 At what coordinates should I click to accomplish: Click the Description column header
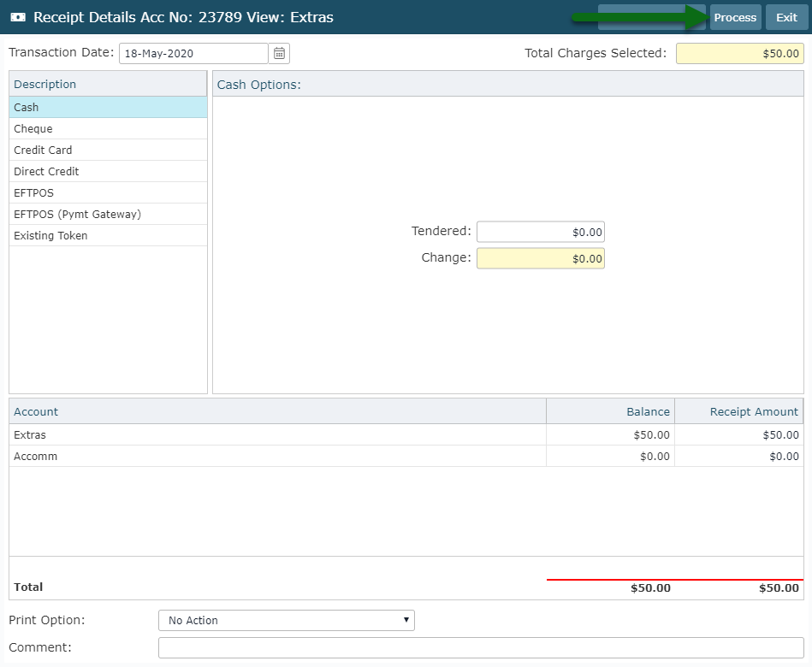click(108, 84)
